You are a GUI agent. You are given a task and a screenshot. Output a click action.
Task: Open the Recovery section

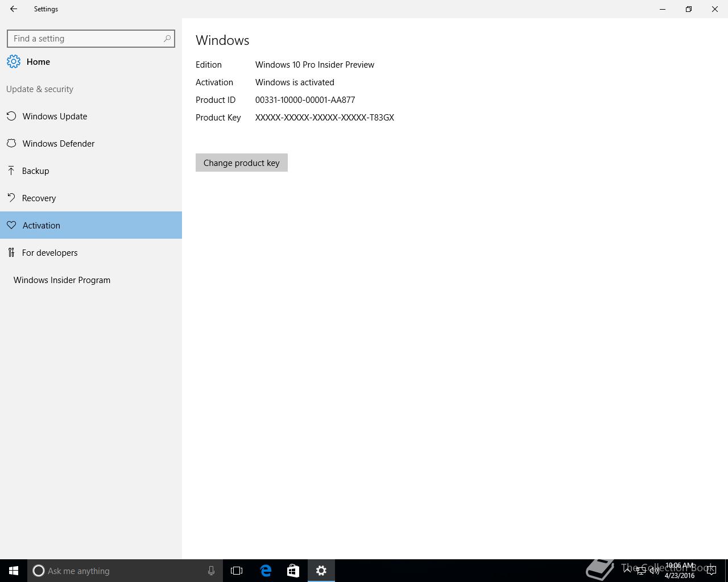[91, 198]
